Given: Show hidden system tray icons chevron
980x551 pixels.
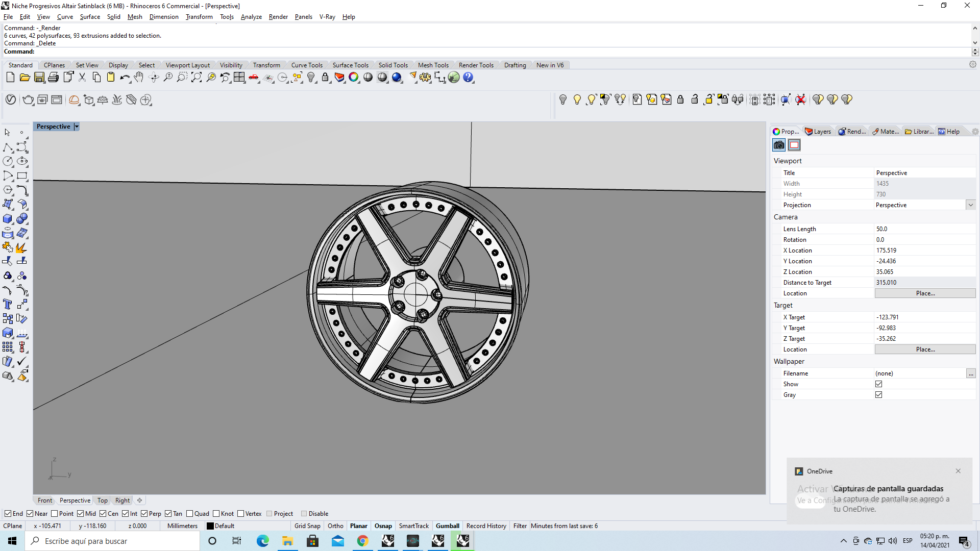Looking at the screenshot, I should 843,541.
